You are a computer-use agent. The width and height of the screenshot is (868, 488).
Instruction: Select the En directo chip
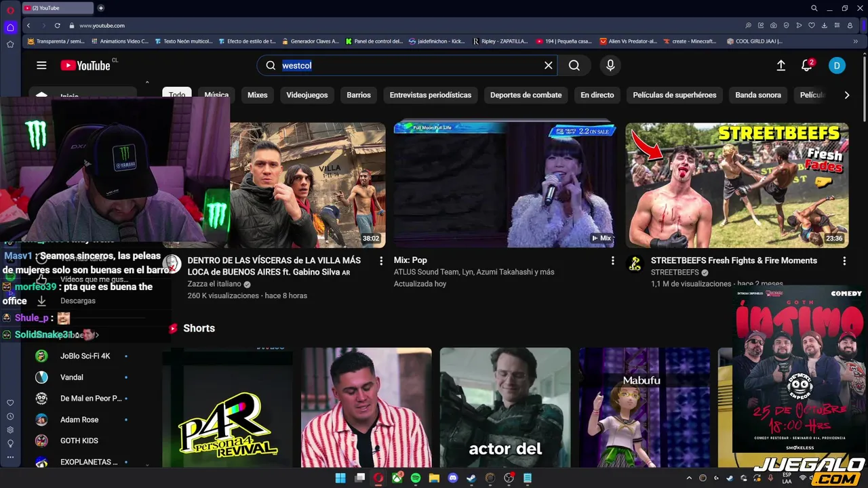[597, 95]
